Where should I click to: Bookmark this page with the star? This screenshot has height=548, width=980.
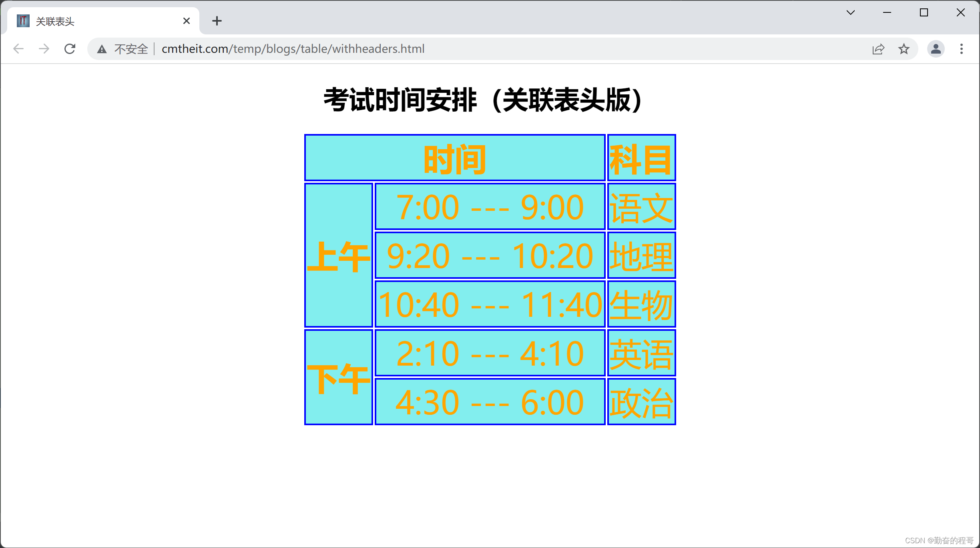904,49
